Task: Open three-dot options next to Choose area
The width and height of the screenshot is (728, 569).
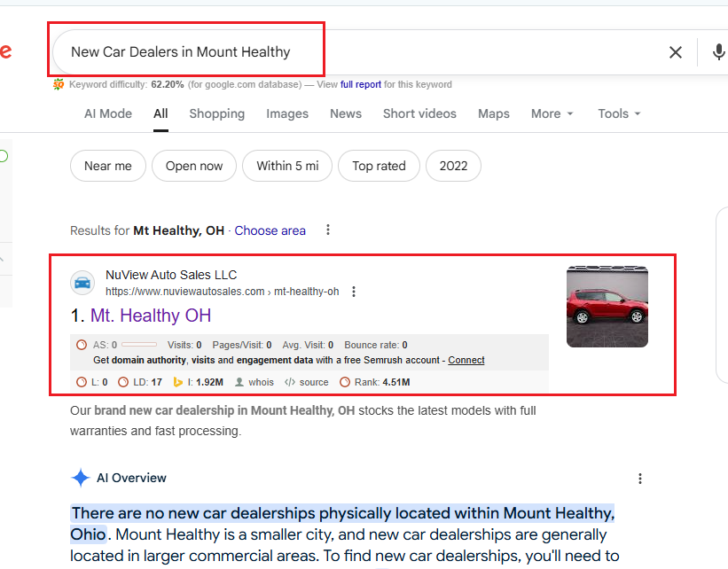Action: (328, 230)
